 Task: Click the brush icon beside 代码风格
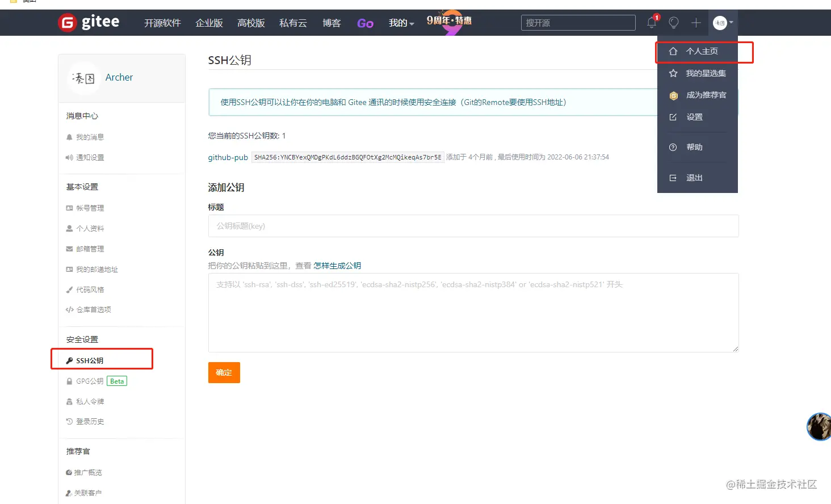[x=69, y=289]
